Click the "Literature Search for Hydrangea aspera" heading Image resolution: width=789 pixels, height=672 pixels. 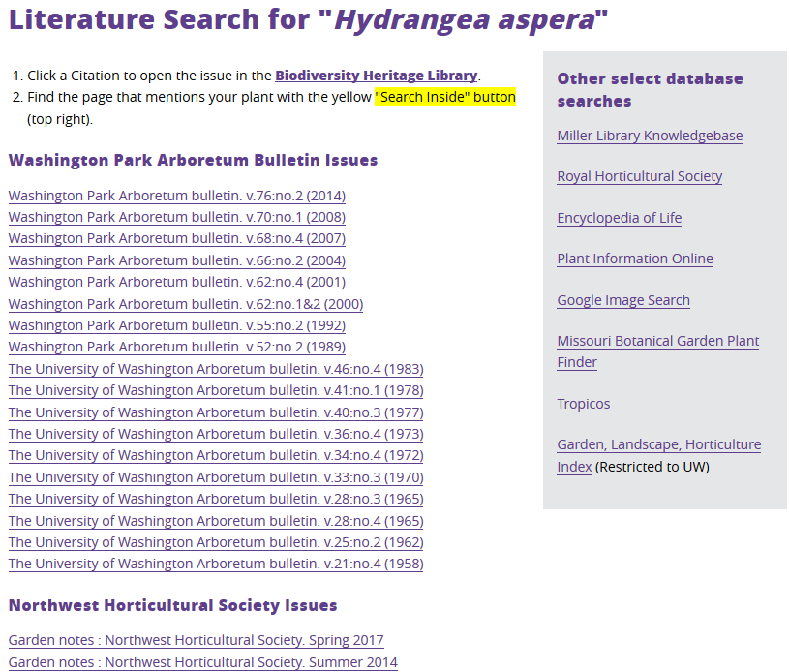click(x=309, y=19)
